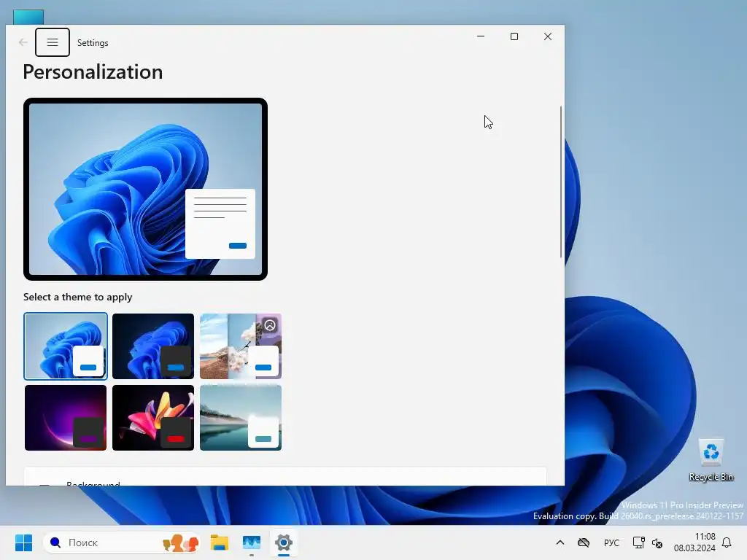This screenshot has height=560, width=747.
Task: Click the Settings window vertical scrollbar
Action: [x=561, y=182]
